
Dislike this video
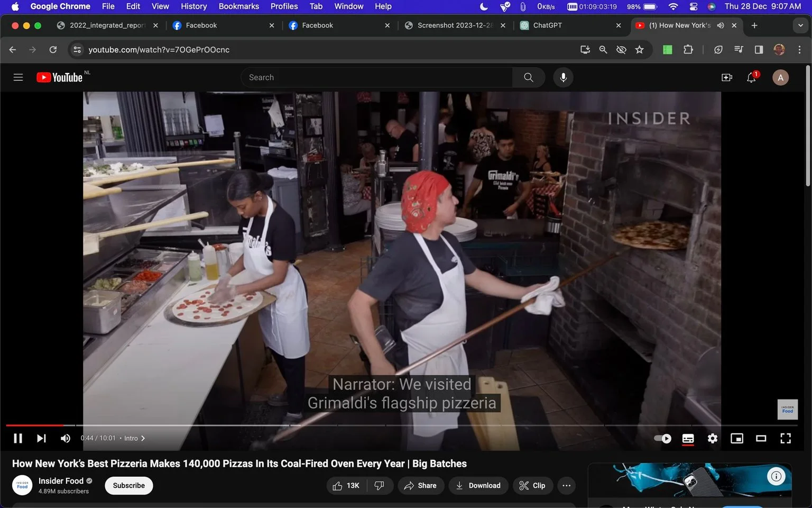(379, 485)
